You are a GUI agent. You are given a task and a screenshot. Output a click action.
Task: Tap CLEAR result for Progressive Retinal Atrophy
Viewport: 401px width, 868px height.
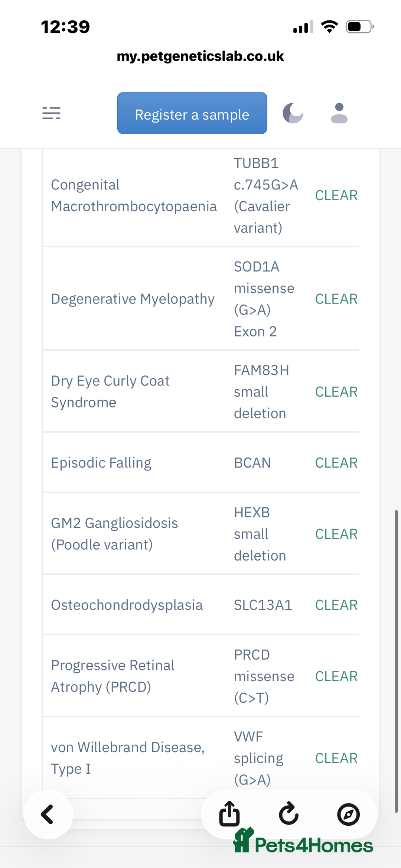pyautogui.click(x=336, y=676)
